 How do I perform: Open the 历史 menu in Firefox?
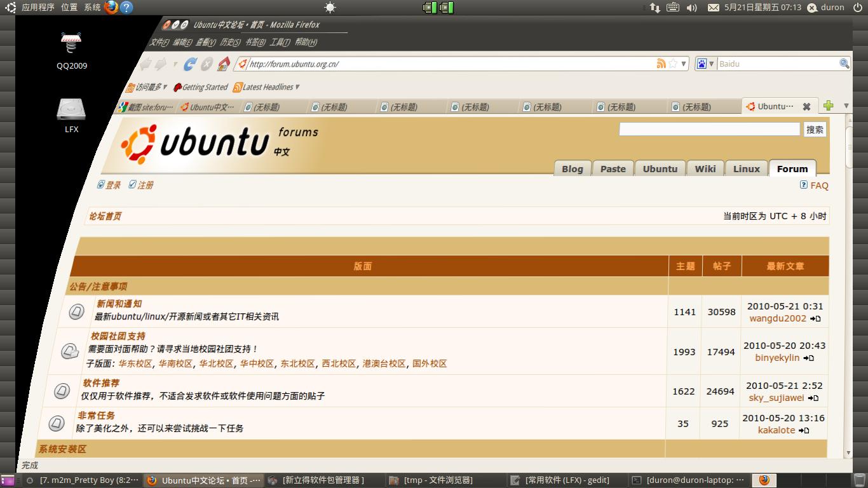click(230, 43)
